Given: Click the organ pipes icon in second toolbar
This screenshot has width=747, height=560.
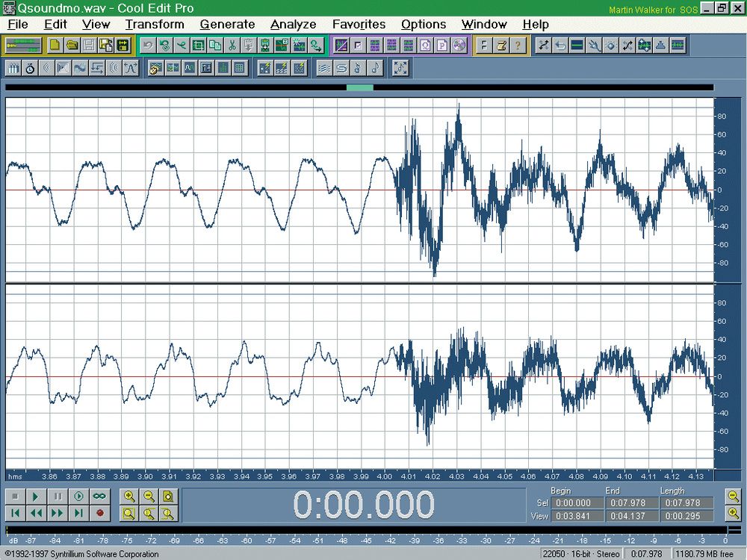Looking at the screenshot, I should (x=13, y=69).
